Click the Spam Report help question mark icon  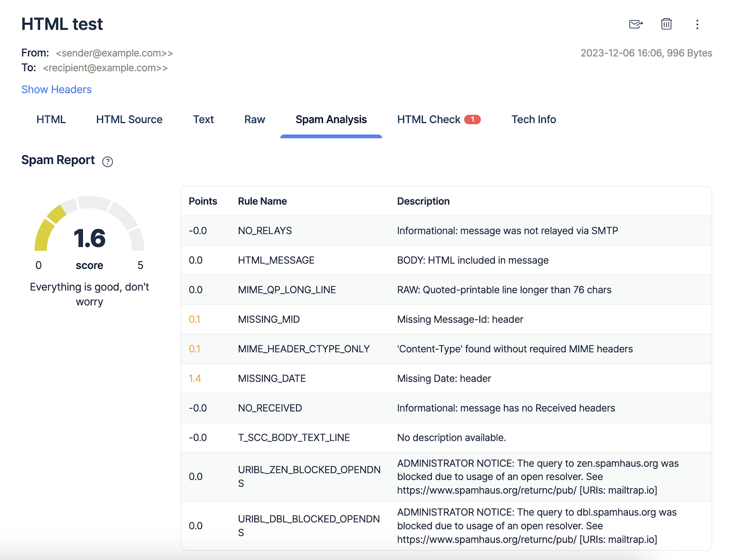click(107, 162)
